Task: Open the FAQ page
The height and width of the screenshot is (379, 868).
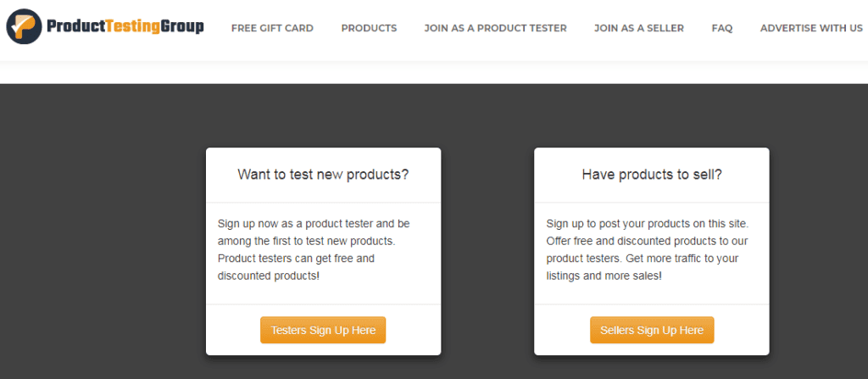Action: [722, 28]
